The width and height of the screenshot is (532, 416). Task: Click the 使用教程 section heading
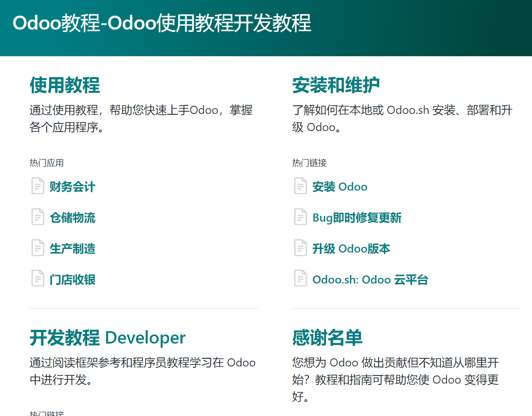65,85
